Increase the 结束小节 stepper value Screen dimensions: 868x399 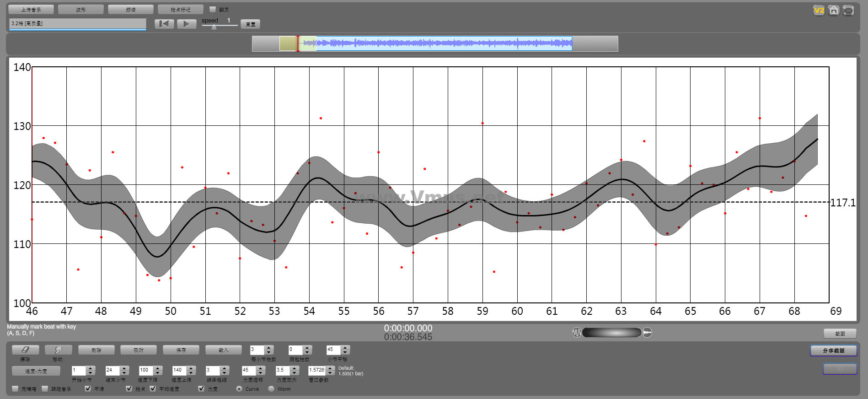point(124,367)
